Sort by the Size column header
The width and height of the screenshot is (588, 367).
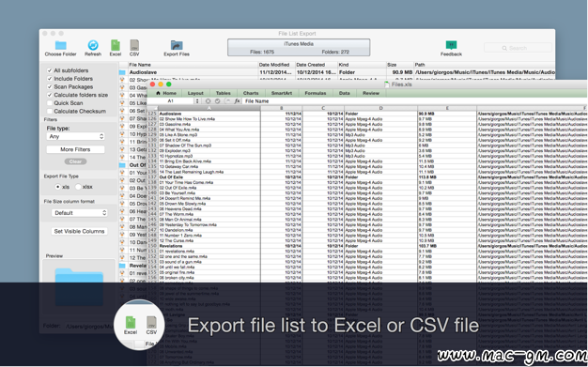click(x=399, y=65)
